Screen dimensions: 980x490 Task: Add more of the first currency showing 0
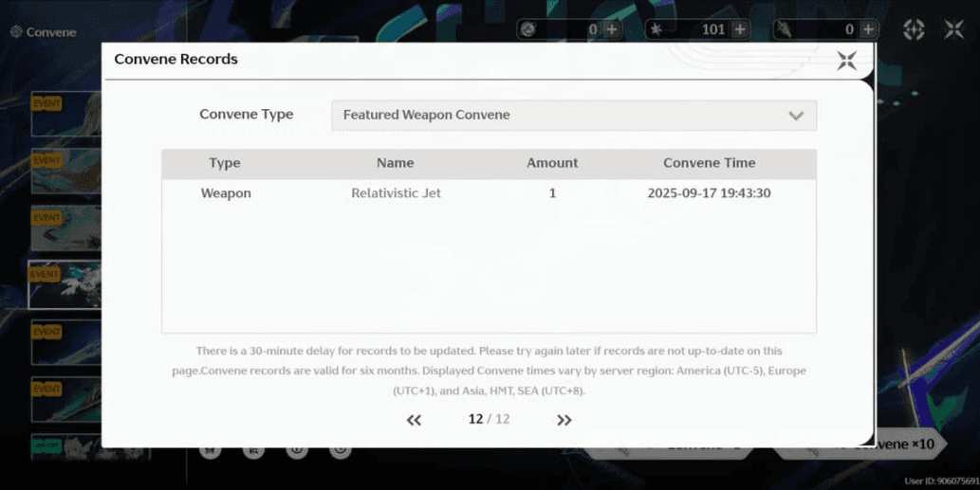[x=612, y=29]
